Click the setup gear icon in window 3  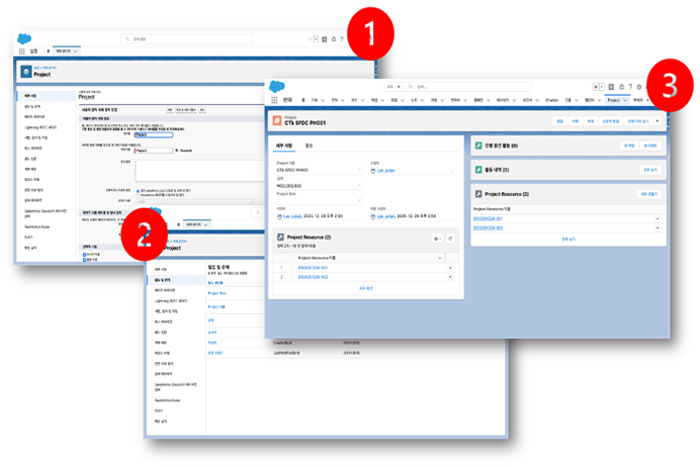point(639,87)
